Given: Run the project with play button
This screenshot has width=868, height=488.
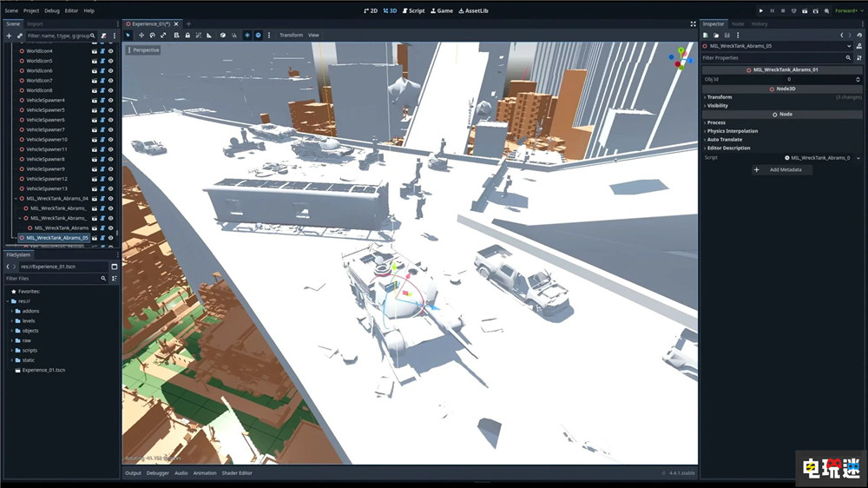Looking at the screenshot, I should [761, 10].
